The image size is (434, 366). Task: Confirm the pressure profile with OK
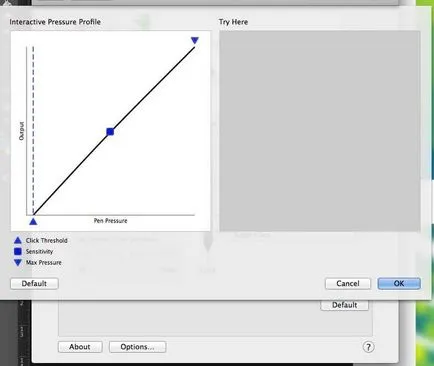pos(399,284)
